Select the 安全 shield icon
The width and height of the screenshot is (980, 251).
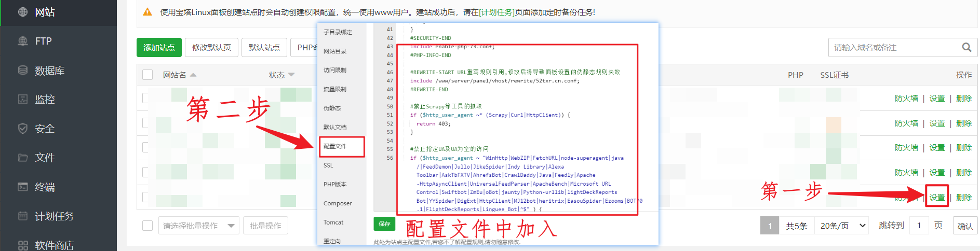23,129
